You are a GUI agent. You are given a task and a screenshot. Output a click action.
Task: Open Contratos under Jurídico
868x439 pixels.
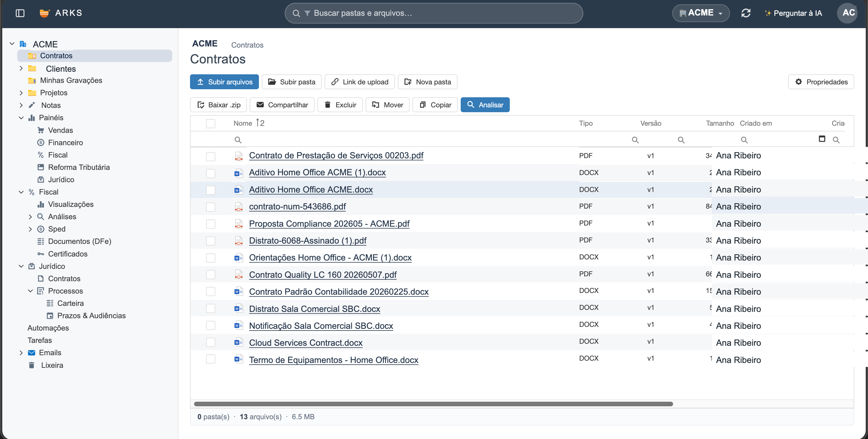pyautogui.click(x=64, y=279)
